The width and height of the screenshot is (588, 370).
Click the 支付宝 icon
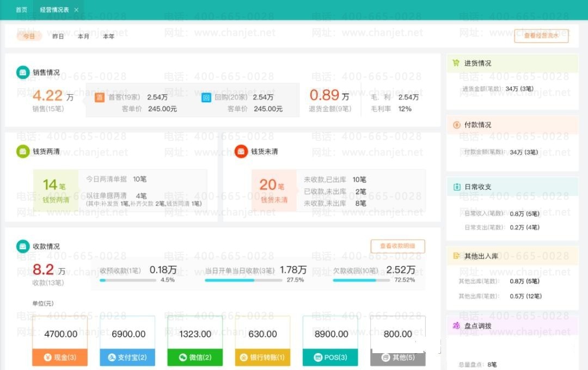[112, 357]
